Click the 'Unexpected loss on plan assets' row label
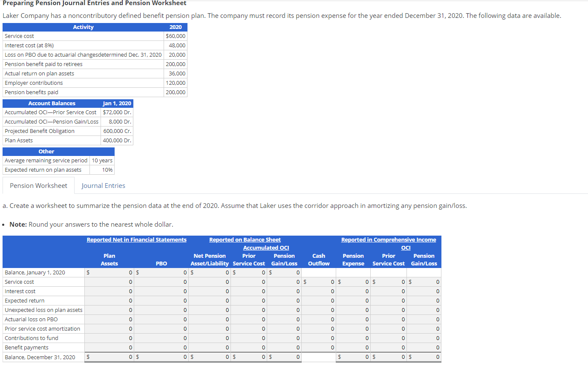588x366 pixels. point(43,310)
